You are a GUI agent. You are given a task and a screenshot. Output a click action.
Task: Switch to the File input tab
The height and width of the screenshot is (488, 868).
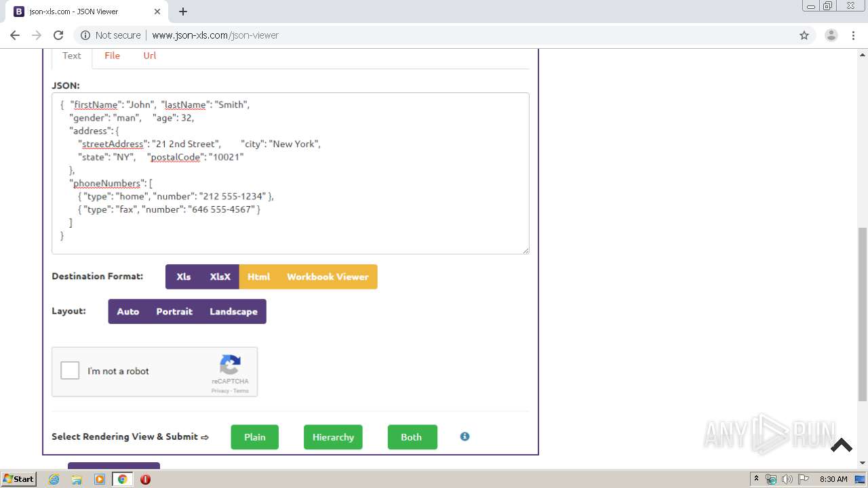[x=112, y=56]
